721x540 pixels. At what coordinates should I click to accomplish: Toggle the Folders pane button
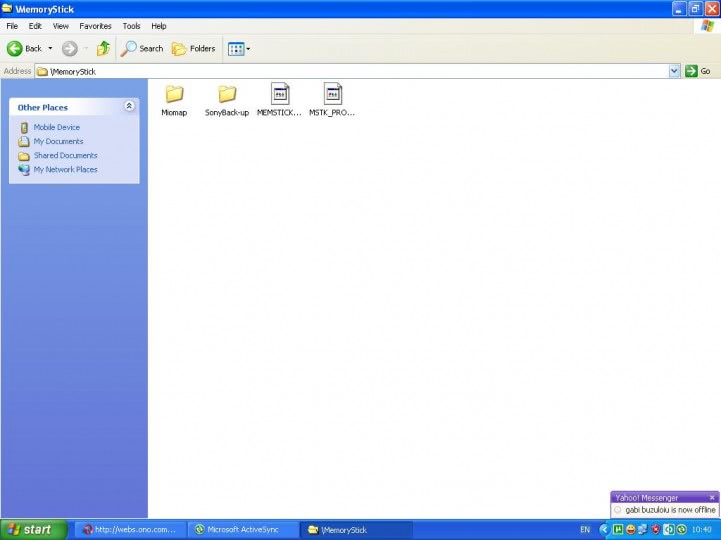click(x=194, y=48)
